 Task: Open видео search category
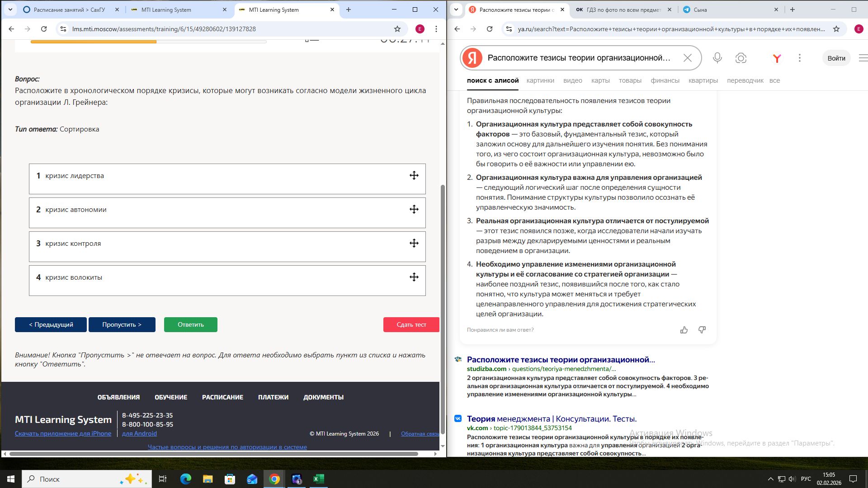573,80
